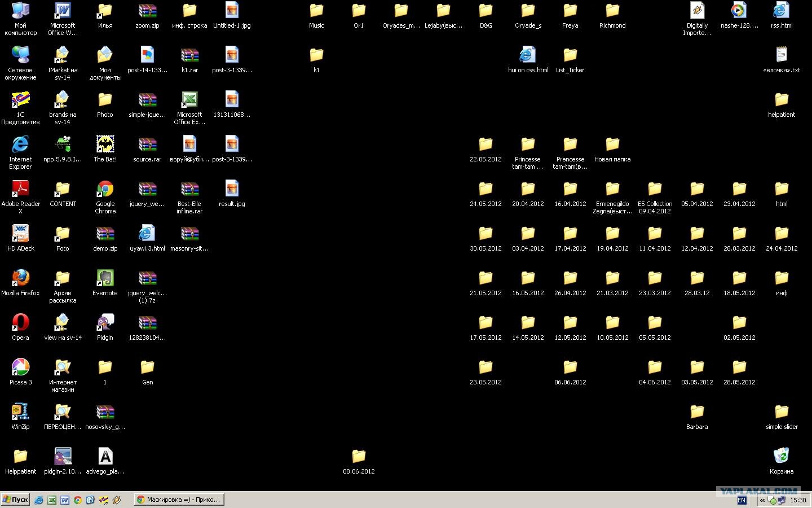Select the result.jpg image file

point(232,193)
